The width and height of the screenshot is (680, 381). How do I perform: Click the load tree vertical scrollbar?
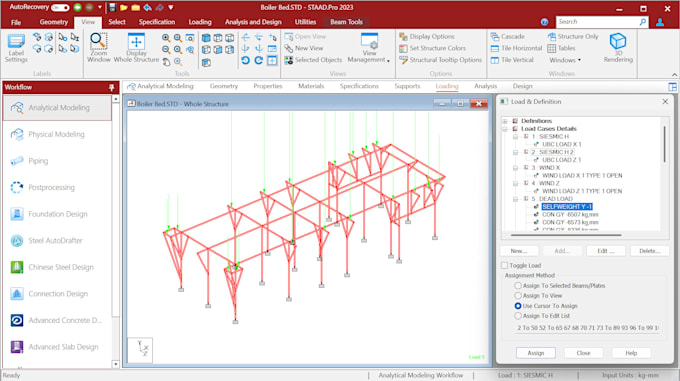[664, 145]
